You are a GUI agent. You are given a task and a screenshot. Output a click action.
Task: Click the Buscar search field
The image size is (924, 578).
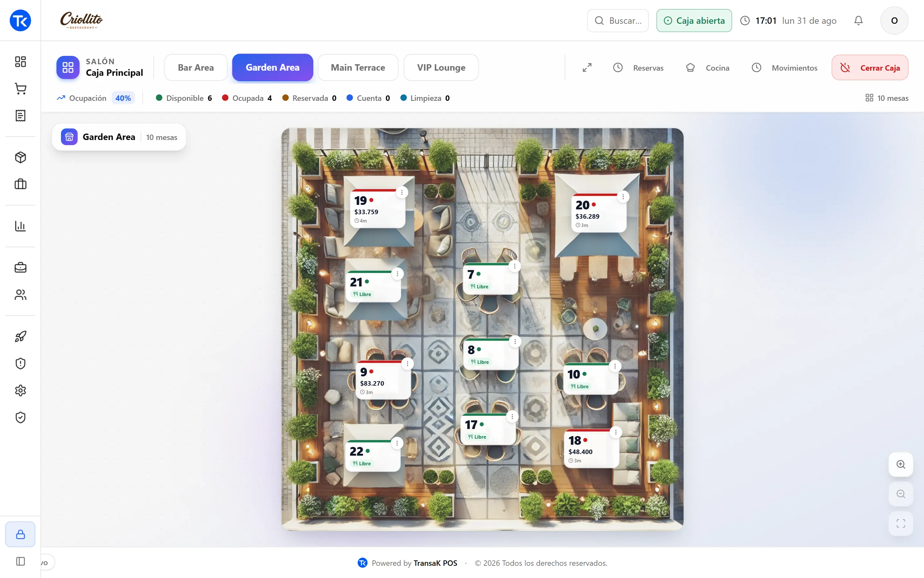click(x=617, y=21)
